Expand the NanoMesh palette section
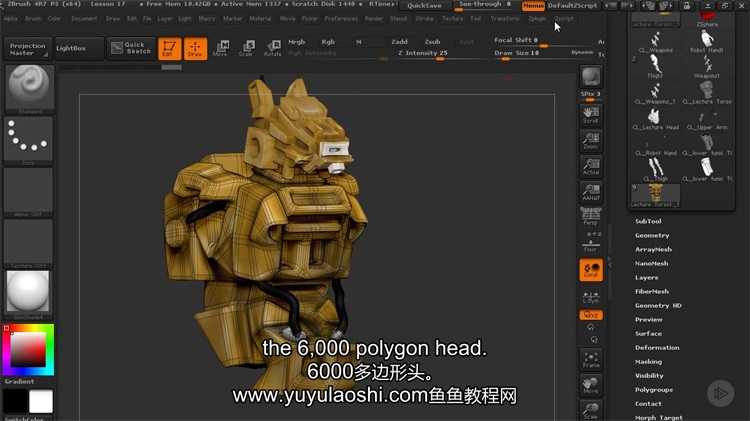The height and width of the screenshot is (421, 750). [x=651, y=263]
